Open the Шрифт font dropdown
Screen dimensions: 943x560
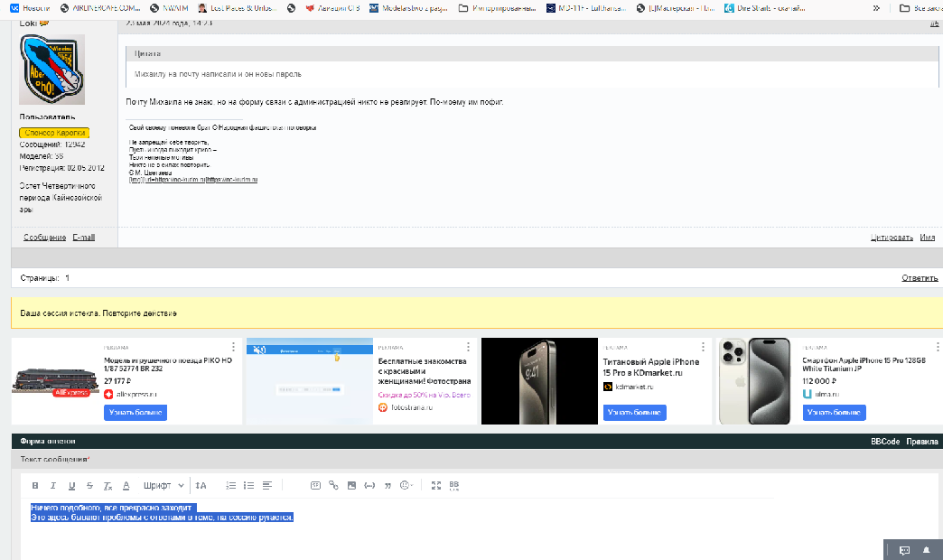(x=163, y=486)
